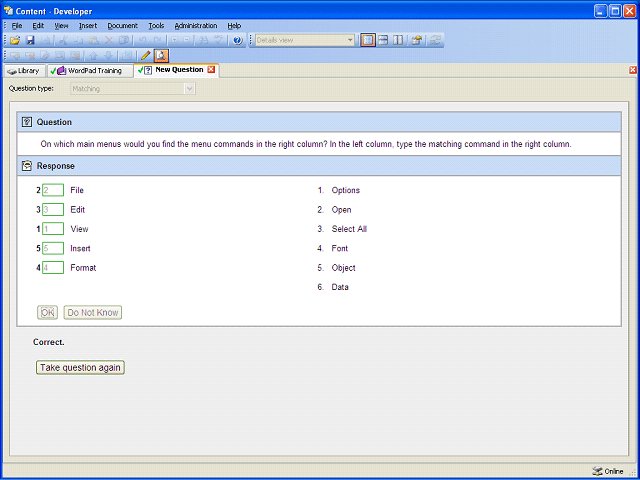Click the Copy toolbar icon
The width and height of the screenshot is (640, 480).
(78, 40)
